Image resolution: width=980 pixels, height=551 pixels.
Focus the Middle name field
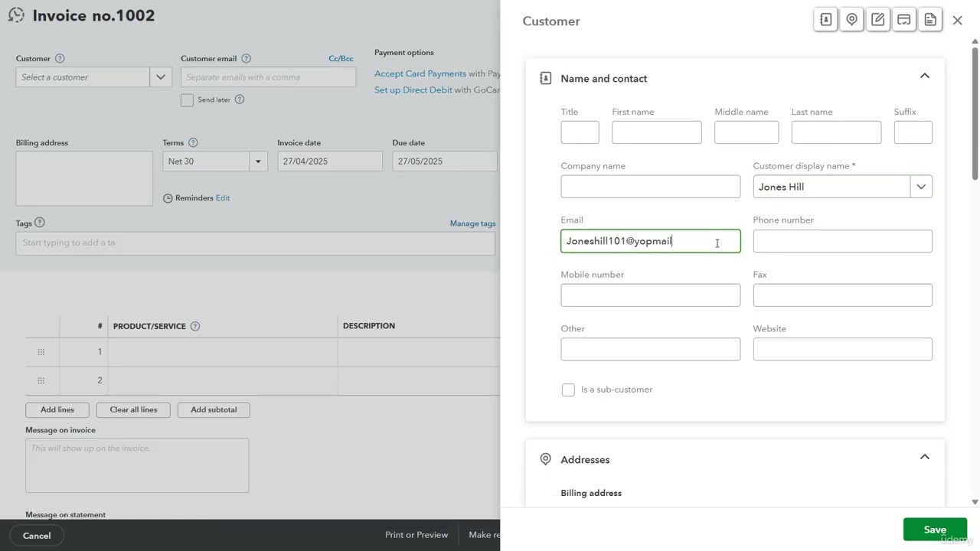coord(746,132)
